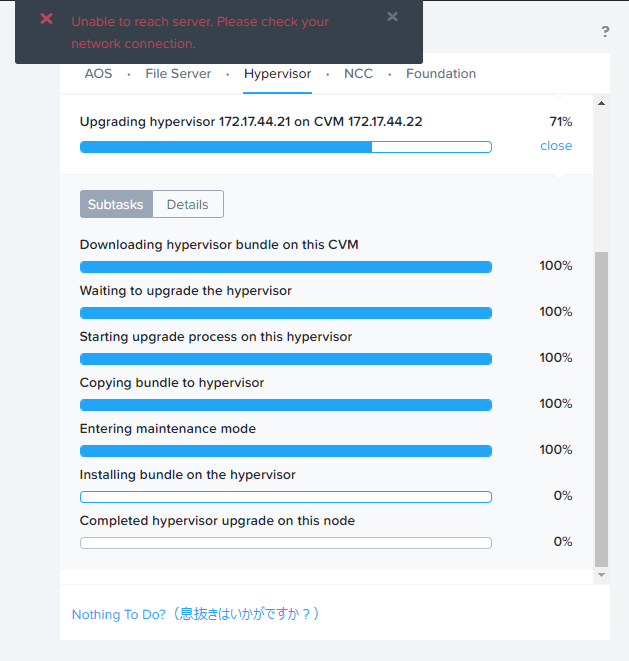629x661 pixels.
Task: Open the help question mark icon
Action: 605,32
